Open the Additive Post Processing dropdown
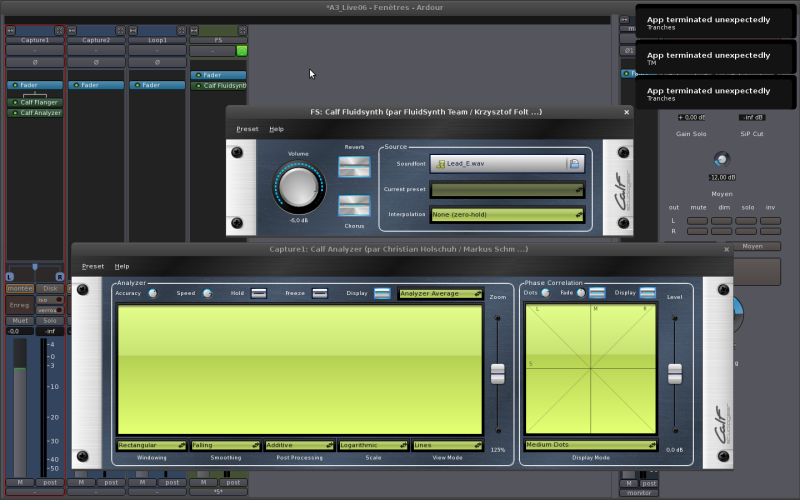This screenshot has height=500, width=800. [x=299, y=445]
